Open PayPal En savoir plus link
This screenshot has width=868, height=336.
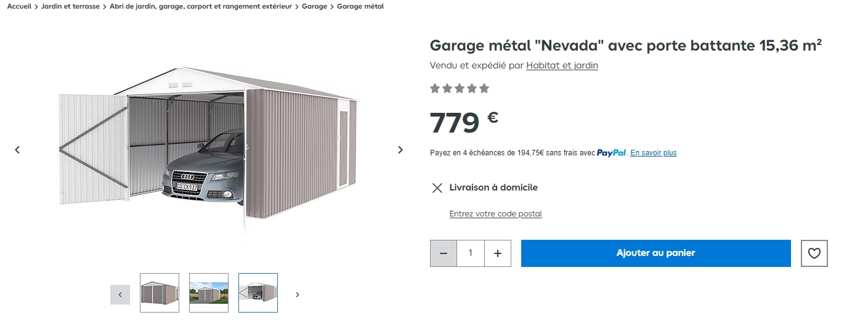pos(653,153)
